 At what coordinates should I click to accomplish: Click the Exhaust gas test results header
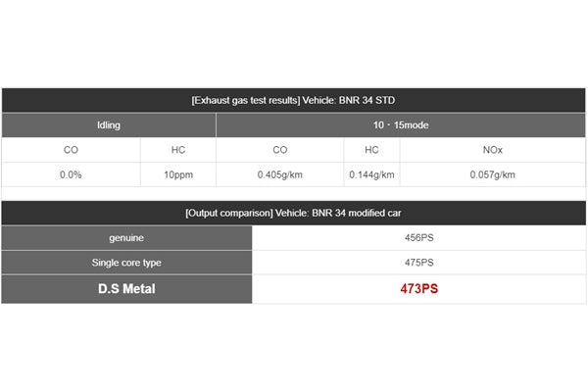[x=294, y=100]
